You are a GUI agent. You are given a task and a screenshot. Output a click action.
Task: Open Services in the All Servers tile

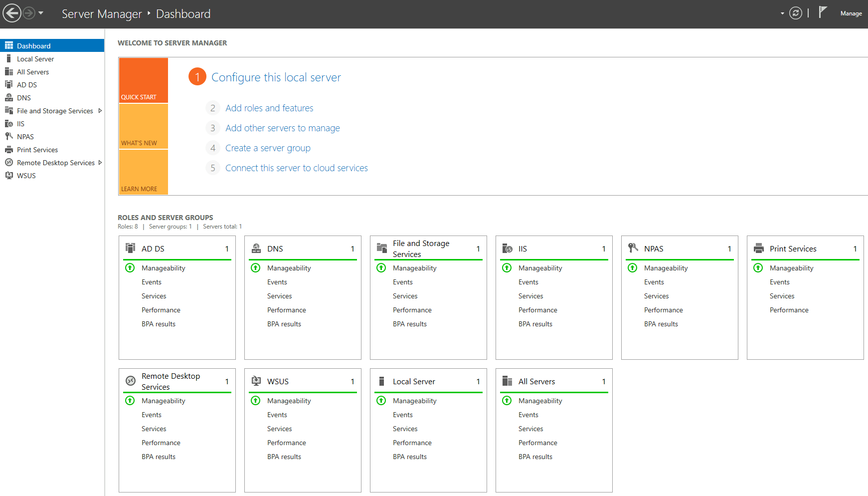coord(530,429)
